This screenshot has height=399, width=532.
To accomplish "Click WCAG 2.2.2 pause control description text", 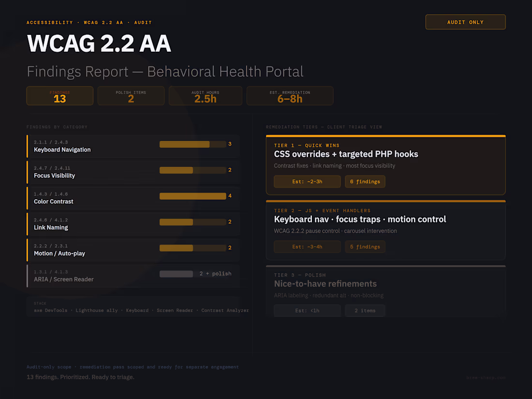I will pyautogui.click(x=335, y=231).
